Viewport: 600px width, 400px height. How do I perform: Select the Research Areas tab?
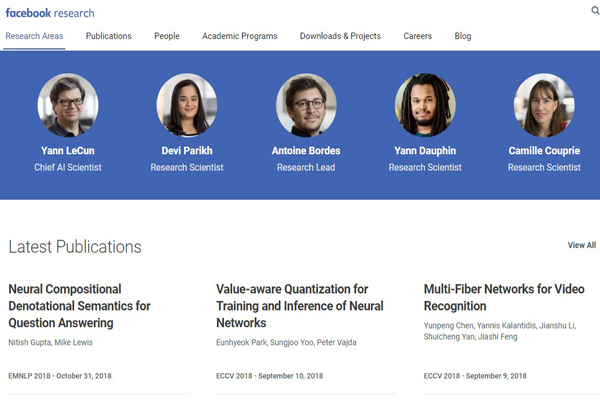click(34, 36)
